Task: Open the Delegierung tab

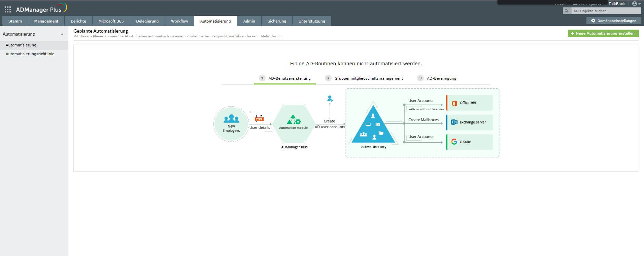Action: tap(147, 21)
